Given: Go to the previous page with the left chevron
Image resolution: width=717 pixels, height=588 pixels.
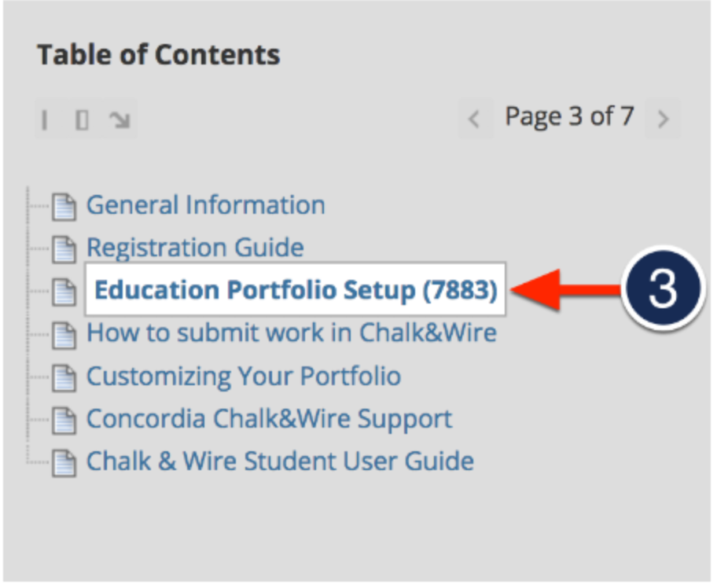Looking at the screenshot, I should click(475, 118).
